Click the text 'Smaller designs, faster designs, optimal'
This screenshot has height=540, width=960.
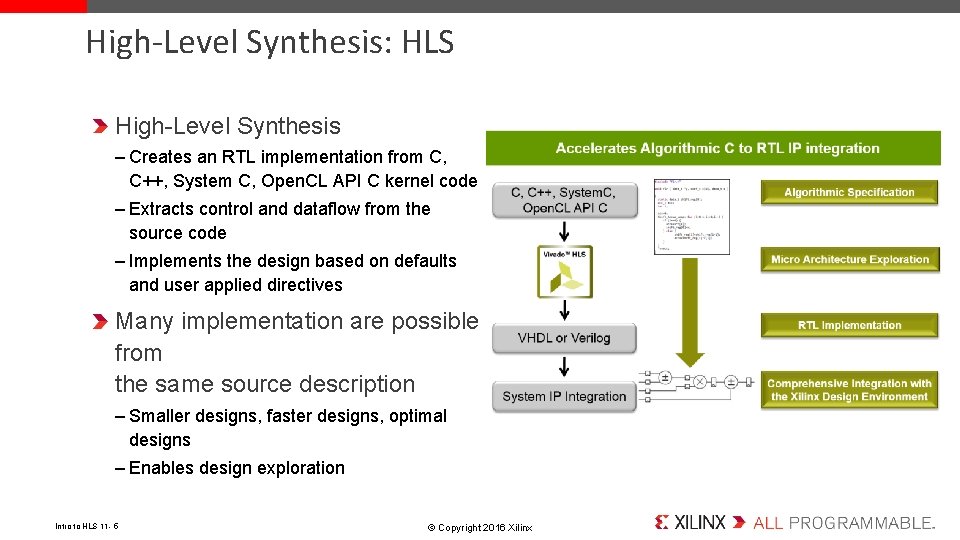288,416
